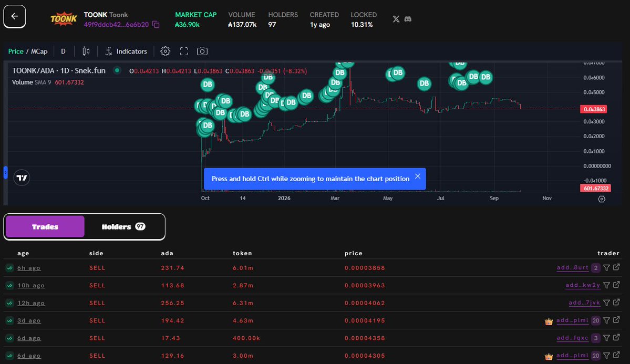The image size is (630, 364).
Task: Open the 3d ago trade timestamp link
Action: pyautogui.click(x=29, y=320)
